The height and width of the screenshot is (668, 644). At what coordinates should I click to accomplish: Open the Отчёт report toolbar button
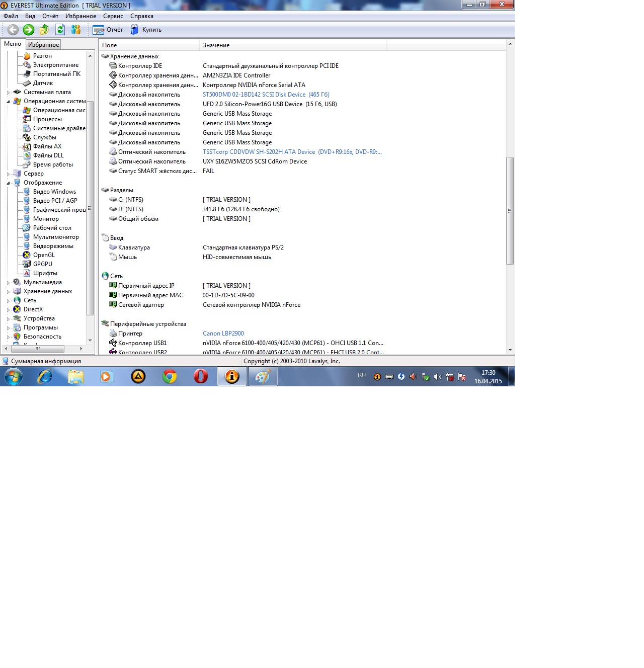click(108, 30)
